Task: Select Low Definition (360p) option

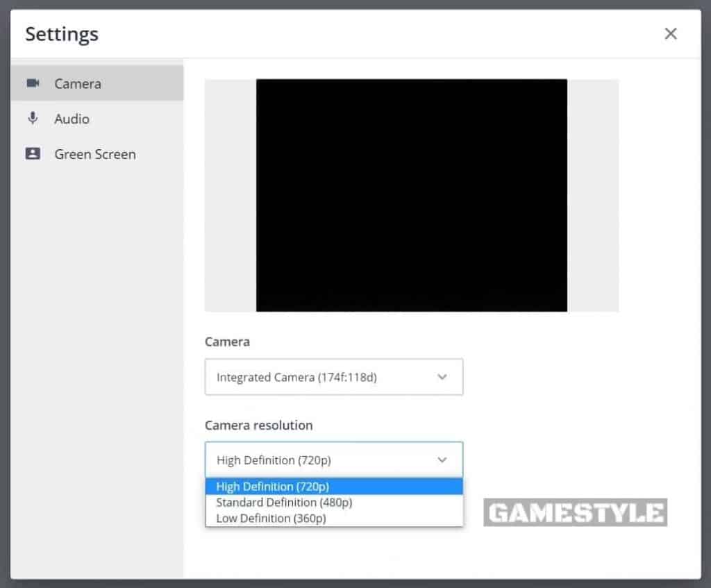Action: [x=271, y=518]
